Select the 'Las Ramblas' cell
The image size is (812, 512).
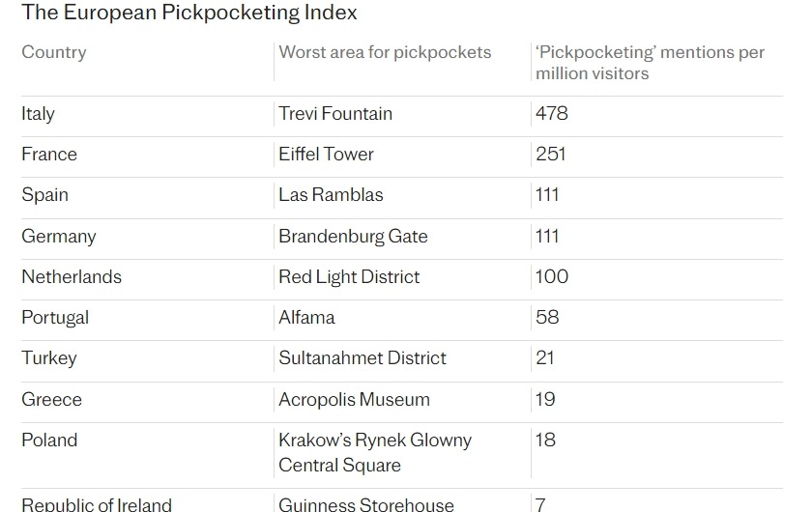[x=331, y=195]
